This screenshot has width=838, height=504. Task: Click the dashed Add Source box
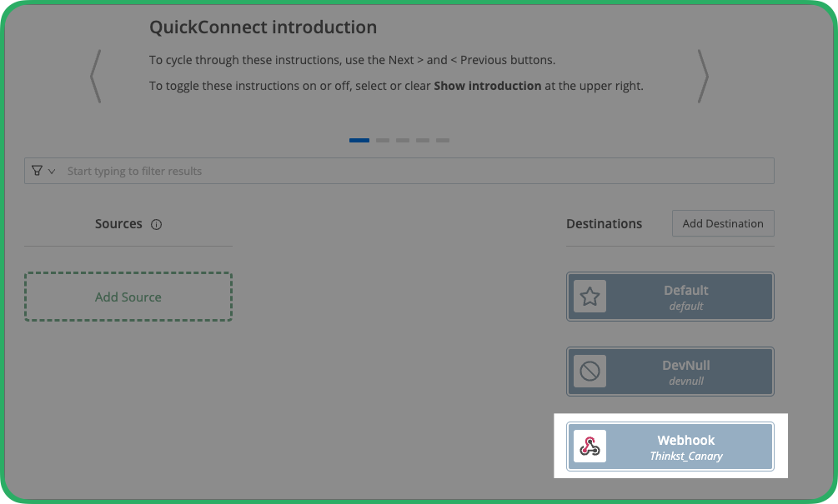click(x=128, y=297)
